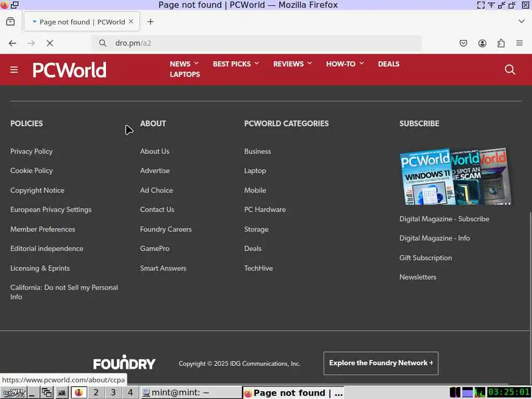This screenshot has height=399, width=532.
Task: Open the TechHive link
Action: pos(259,269)
